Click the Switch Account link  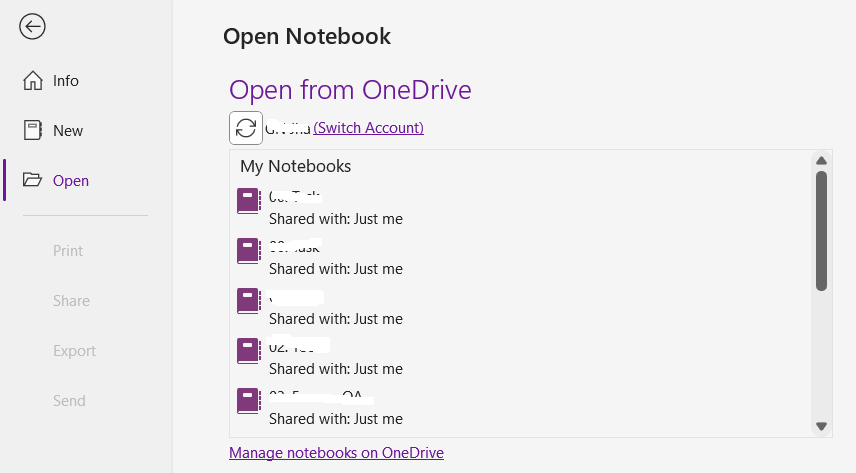[x=368, y=128]
